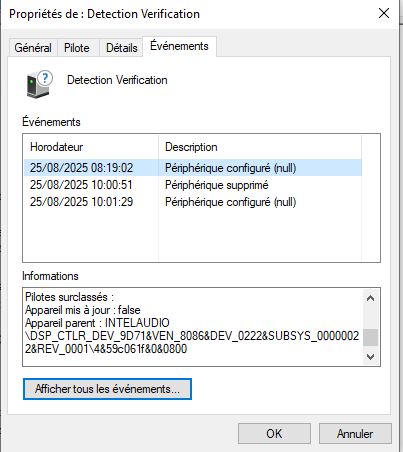Select the 10:01:29 event entry

tap(193, 202)
